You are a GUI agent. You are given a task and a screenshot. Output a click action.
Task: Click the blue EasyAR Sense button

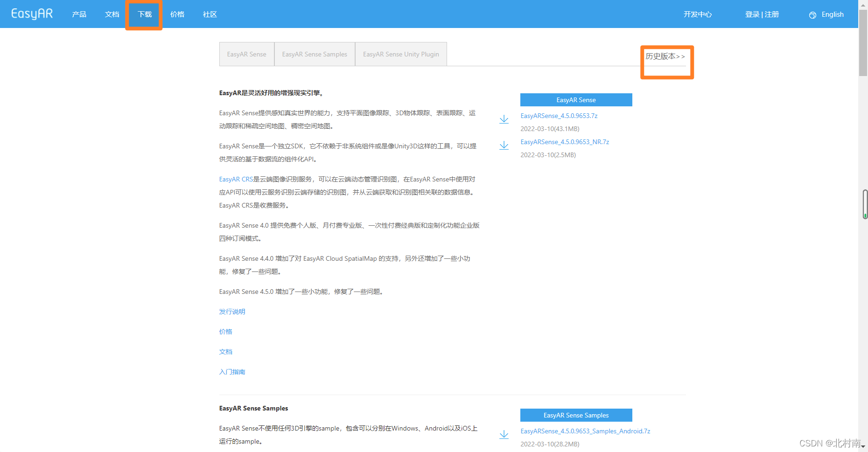[x=576, y=100]
